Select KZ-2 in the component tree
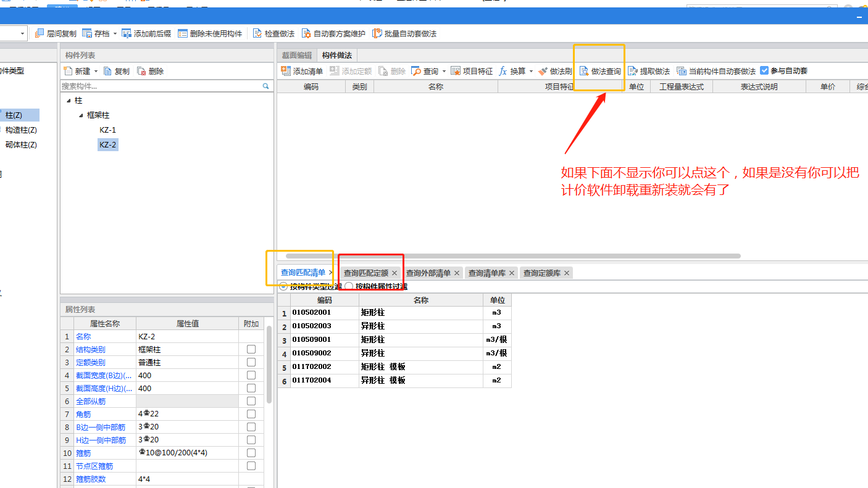 coord(107,144)
